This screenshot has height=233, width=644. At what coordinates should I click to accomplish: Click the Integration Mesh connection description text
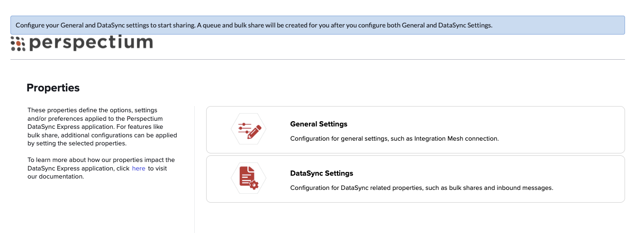click(x=394, y=139)
